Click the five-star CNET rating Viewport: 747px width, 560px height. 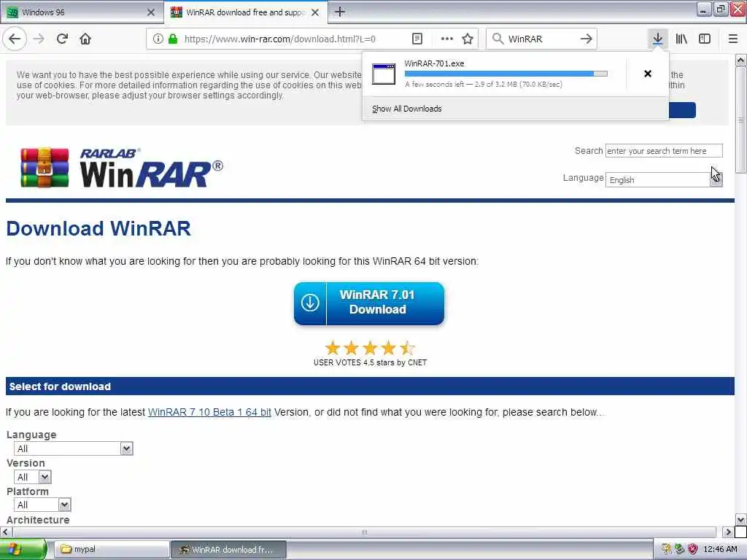(370, 348)
